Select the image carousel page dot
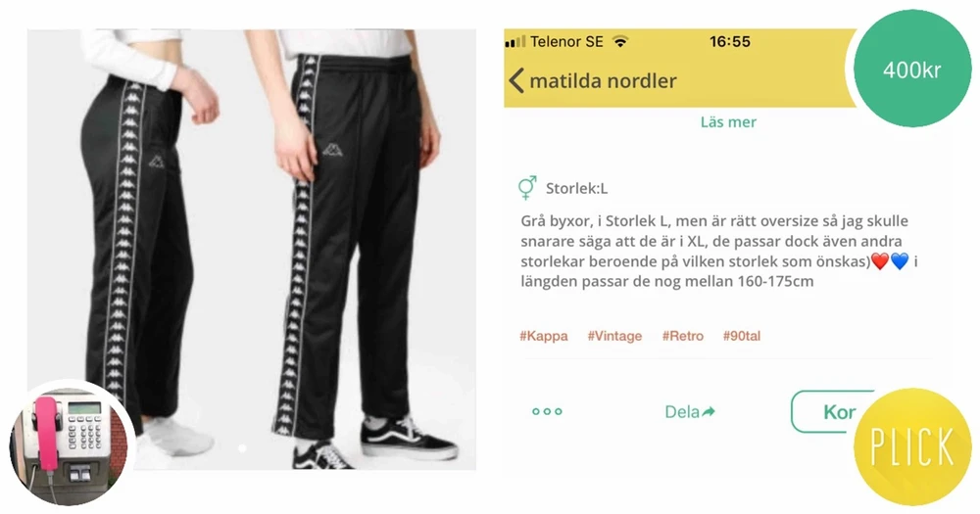Screen dimensions: 980x514 point(242,448)
